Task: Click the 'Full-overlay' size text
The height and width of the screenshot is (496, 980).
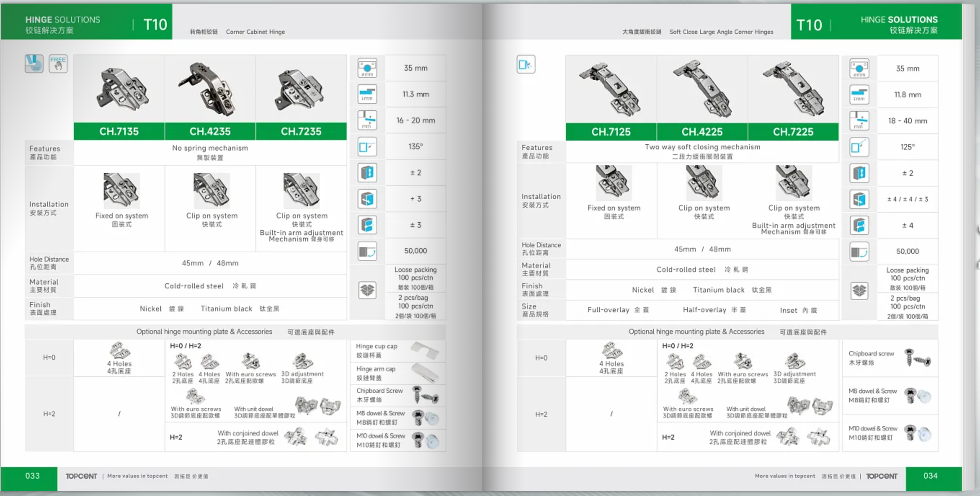Action: click(608, 310)
